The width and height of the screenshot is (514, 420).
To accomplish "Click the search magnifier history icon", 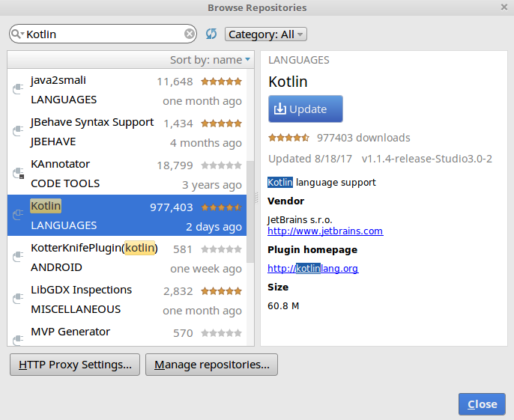I will click(x=16, y=34).
